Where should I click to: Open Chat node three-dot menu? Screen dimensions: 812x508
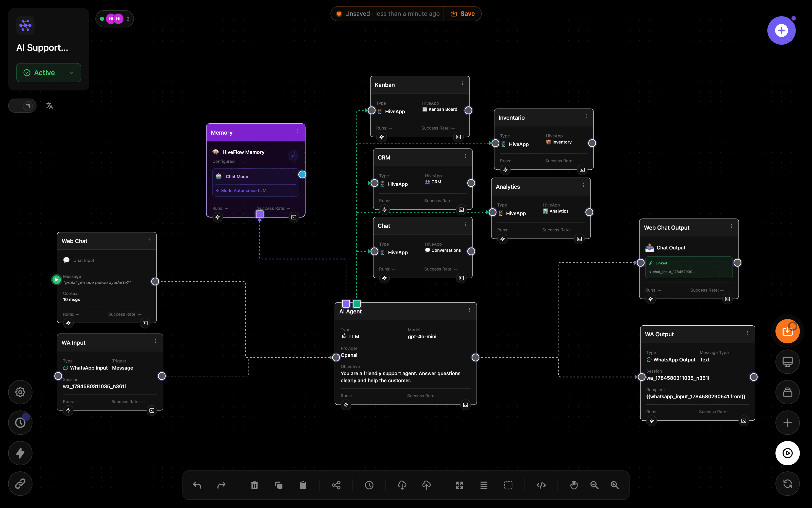(465, 225)
